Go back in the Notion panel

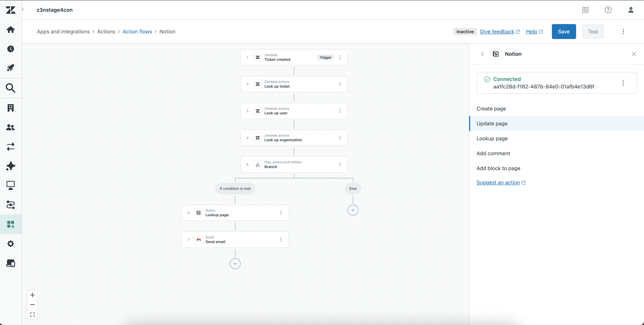pyautogui.click(x=483, y=54)
